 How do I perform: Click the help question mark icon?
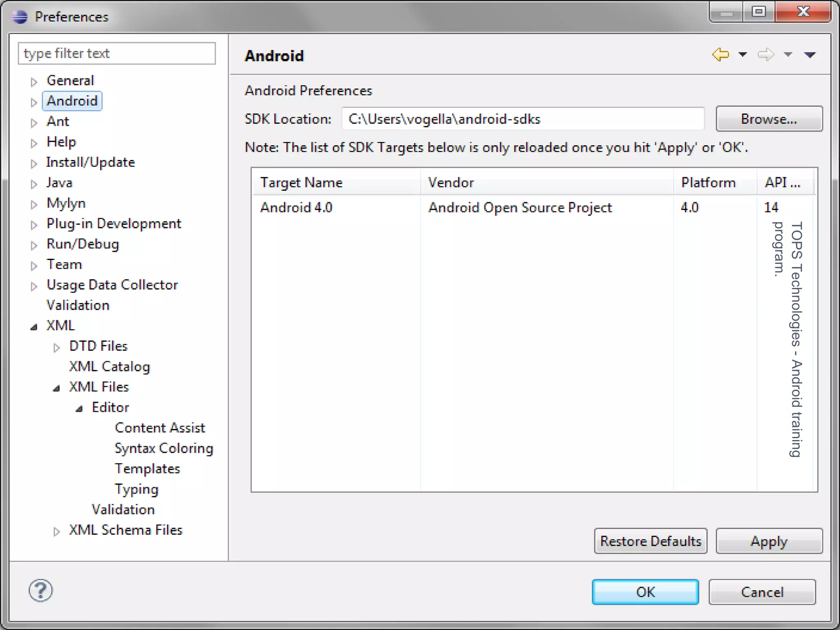41,591
